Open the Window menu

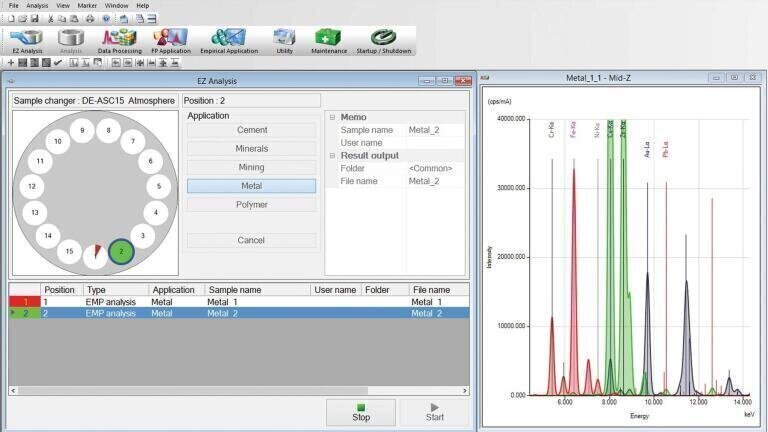(117, 5)
